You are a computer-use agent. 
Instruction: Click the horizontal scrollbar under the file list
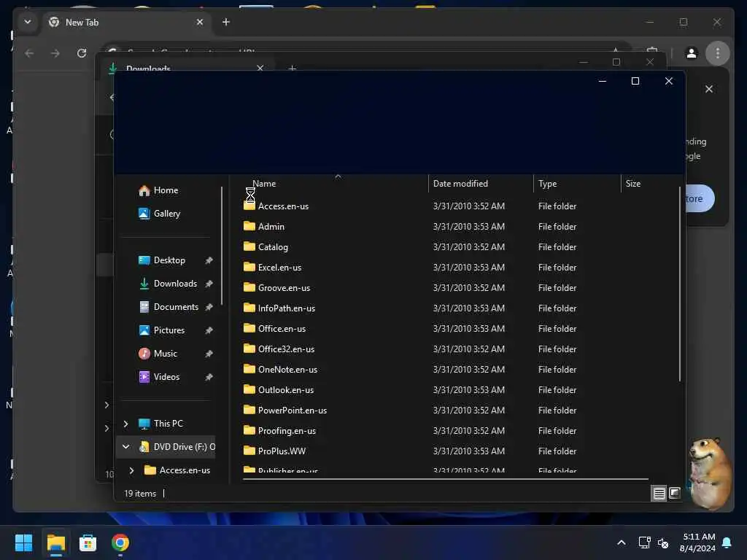point(446,480)
